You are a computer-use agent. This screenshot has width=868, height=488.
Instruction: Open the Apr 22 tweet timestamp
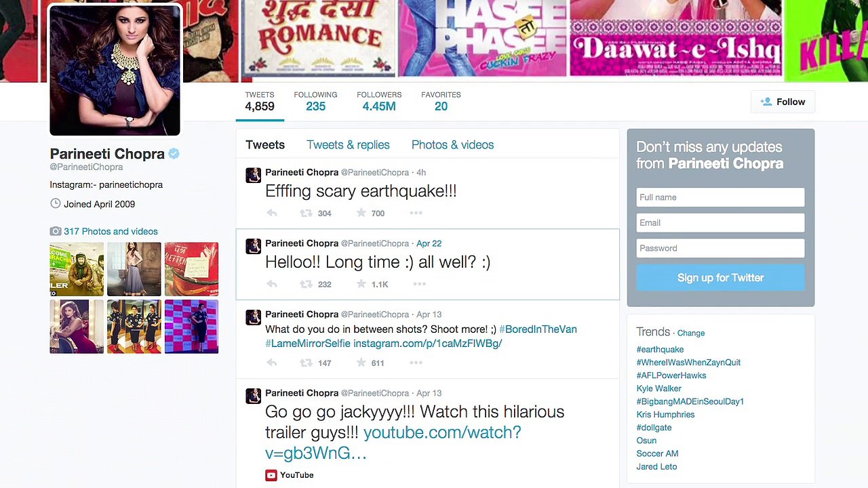tap(429, 243)
